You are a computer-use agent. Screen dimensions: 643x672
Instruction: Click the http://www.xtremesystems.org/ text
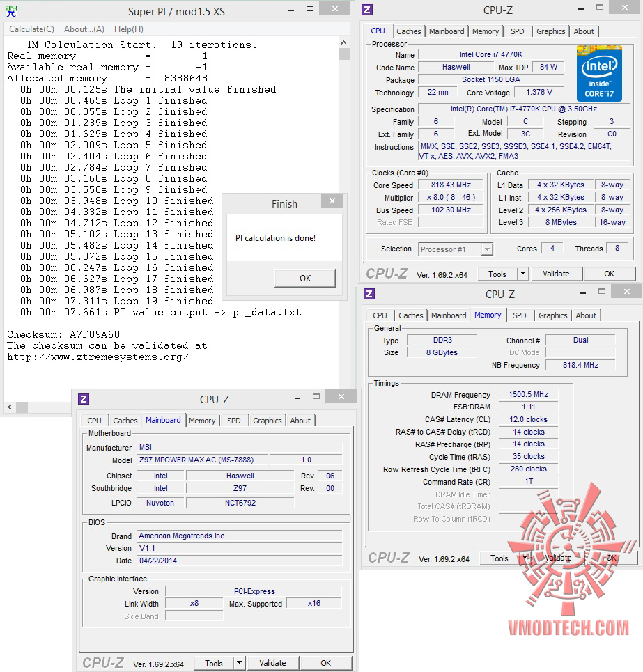click(98, 357)
